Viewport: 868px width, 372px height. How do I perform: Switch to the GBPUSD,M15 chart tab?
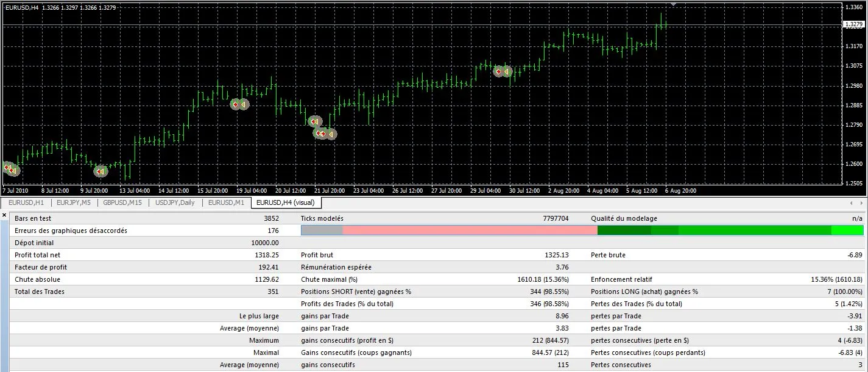point(122,202)
